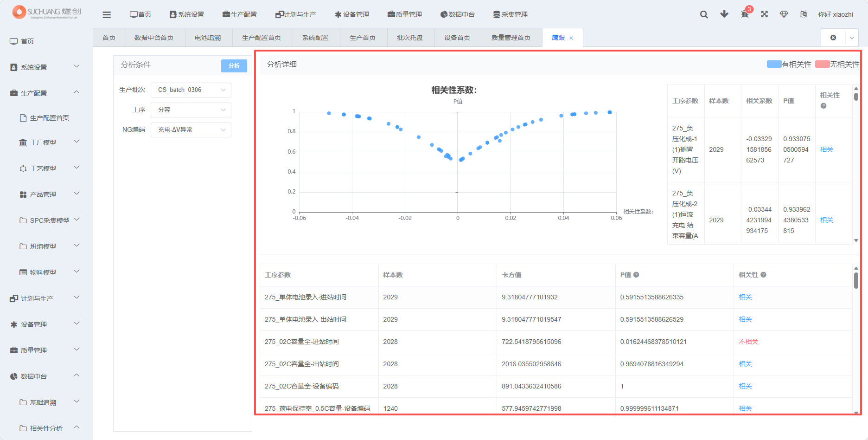Viewport: 868px width, 440px height.
Task: Click the 275_02C容量全-出站时间 row name
Action: coord(302,364)
